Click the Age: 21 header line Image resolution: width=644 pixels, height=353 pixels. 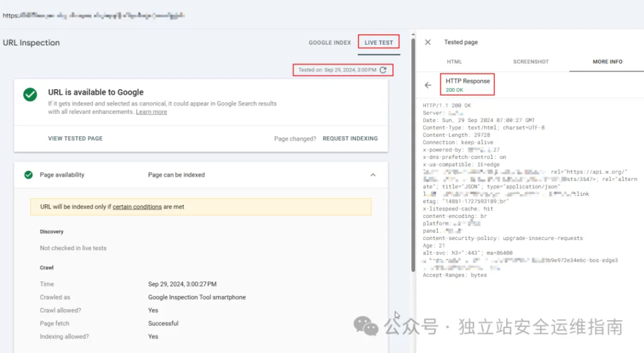(x=434, y=246)
